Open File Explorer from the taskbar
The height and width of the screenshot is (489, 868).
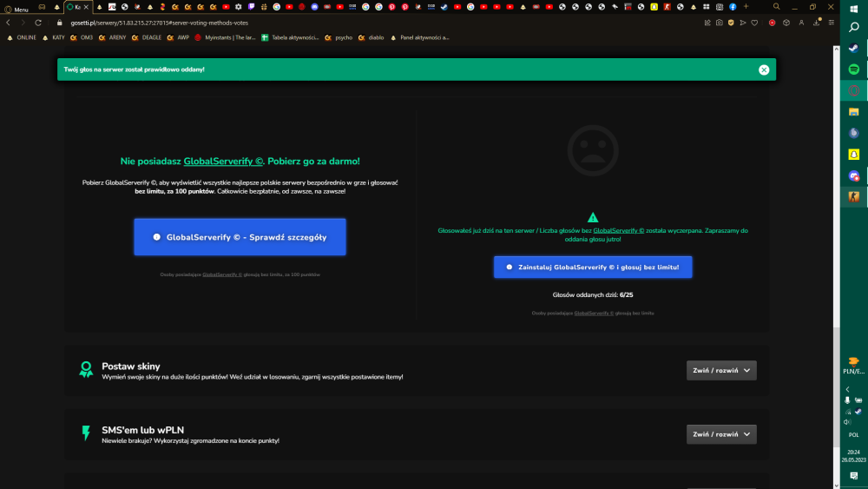coord(853,112)
